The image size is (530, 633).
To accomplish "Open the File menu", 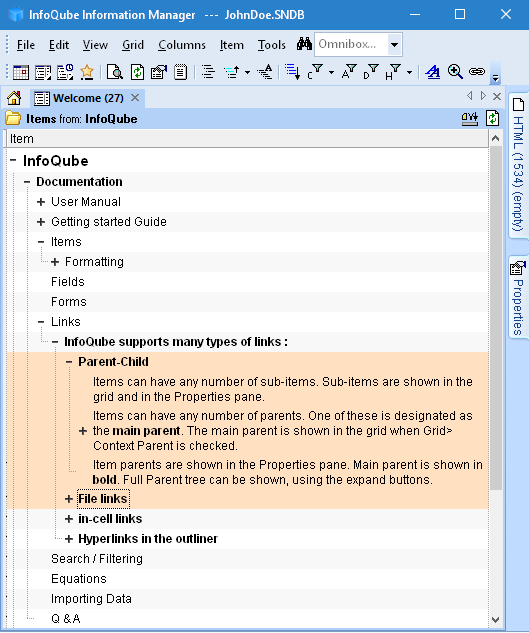I will coord(26,45).
